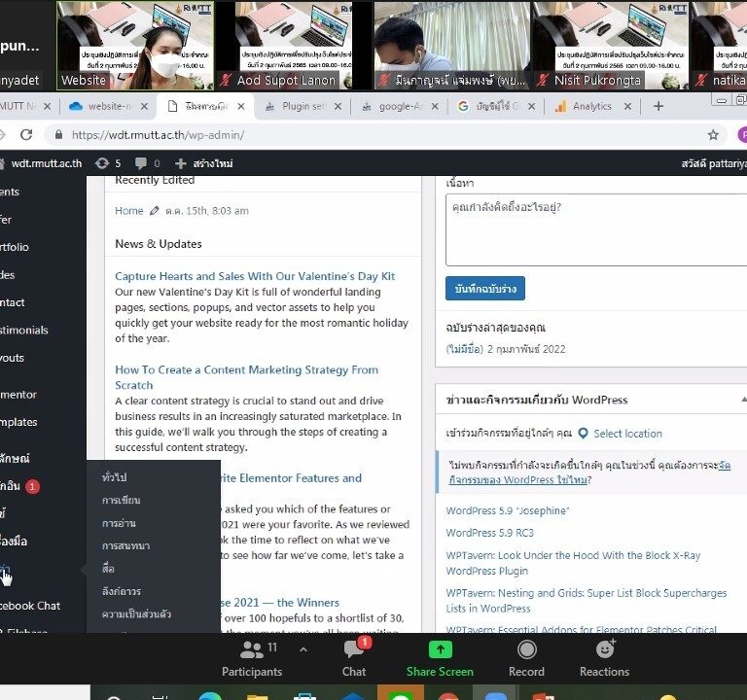Screen dimensions: 747x700
Task: Select Website participant video thumbnail
Action: click(x=135, y=46)
